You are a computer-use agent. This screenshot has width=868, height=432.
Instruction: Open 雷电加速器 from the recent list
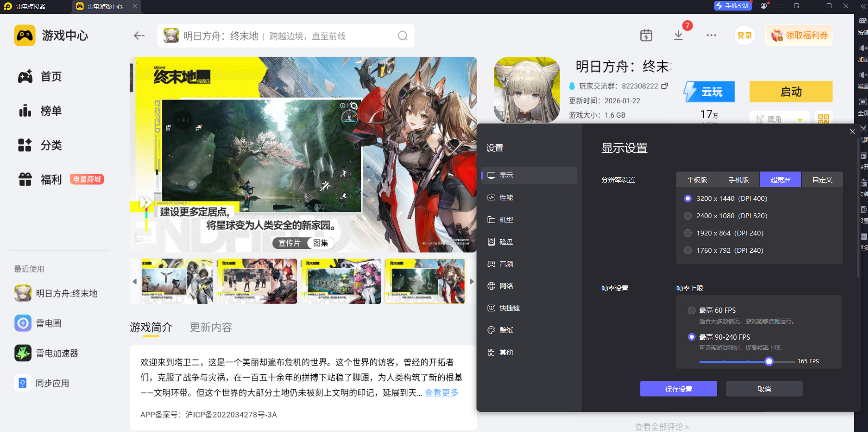[x=46, y=353]
